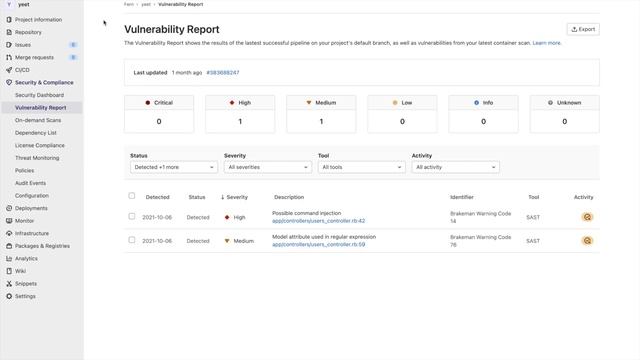Viewport: 640px width, 360px height.
Task: Open users_controller.rb:42 file link
Action: tap(318, 221)
